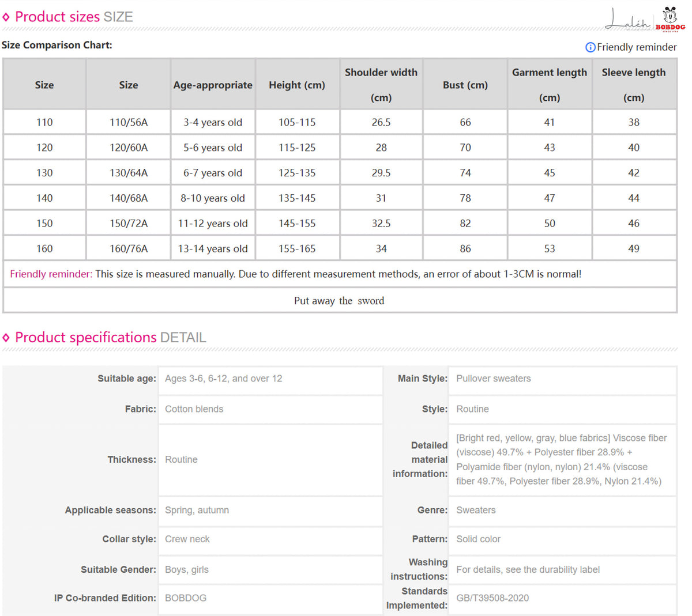Select the Product specifications DETAIL heading
The width and height of the screenshot is (692, 616).
tap(111, 337)
